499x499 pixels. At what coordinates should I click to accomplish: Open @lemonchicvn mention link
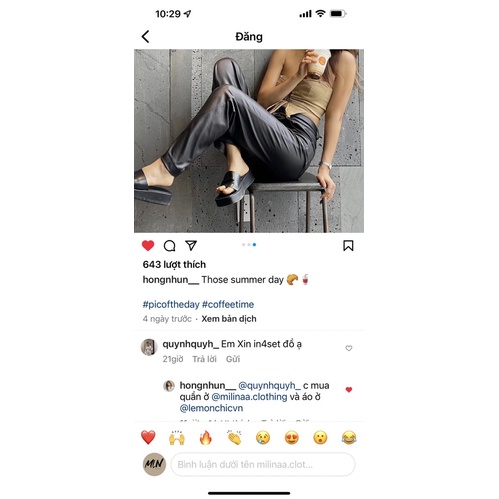coord(211,408)
